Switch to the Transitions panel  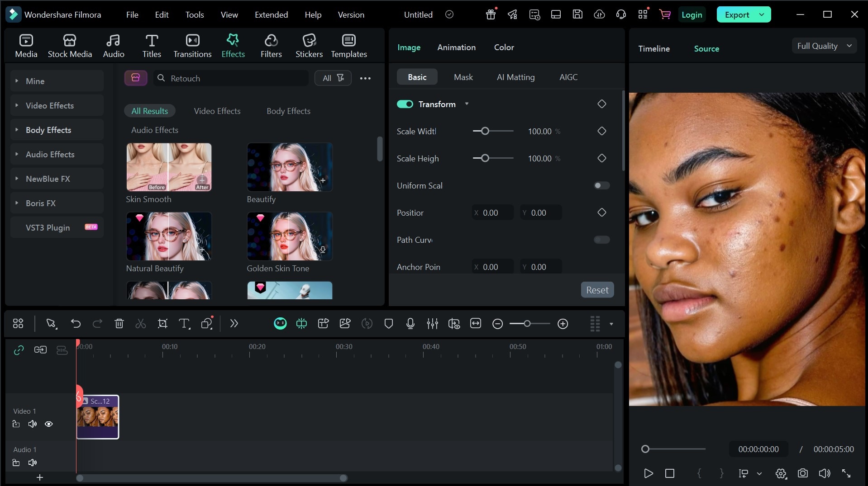192,45
